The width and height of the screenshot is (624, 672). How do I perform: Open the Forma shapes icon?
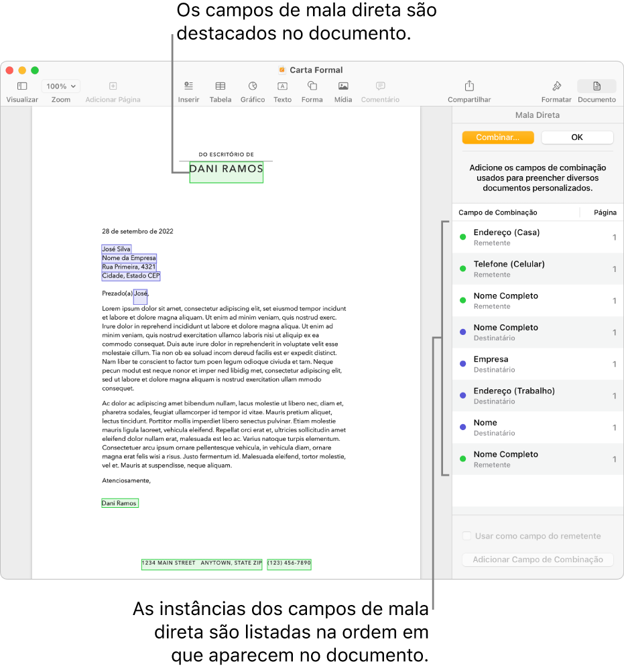[312, 86]
